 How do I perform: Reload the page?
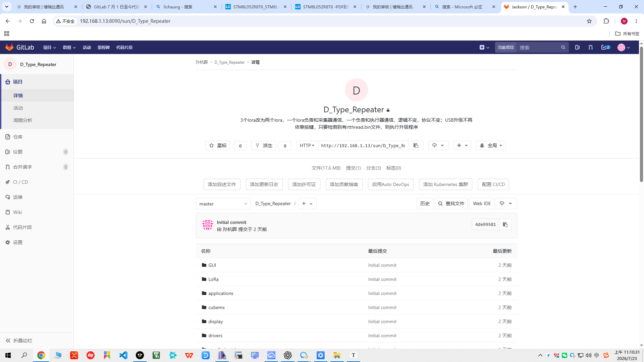point(32,21)
